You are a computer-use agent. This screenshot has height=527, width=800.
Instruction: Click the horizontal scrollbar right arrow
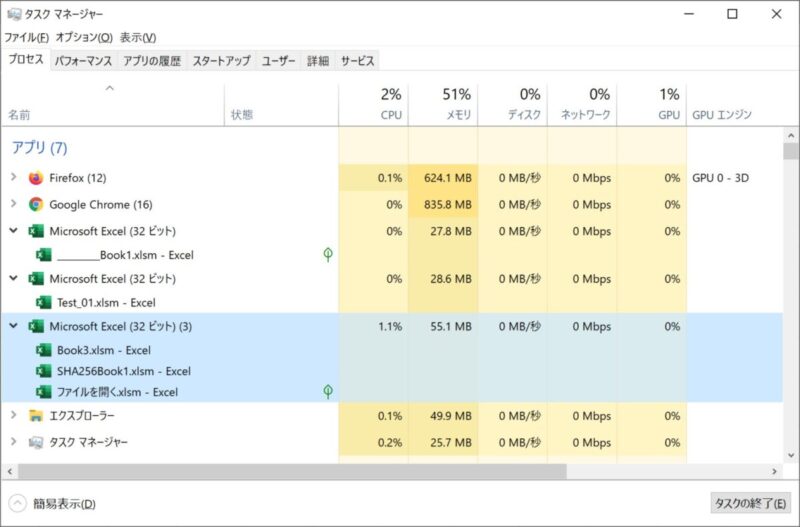(x=774, y=471)
